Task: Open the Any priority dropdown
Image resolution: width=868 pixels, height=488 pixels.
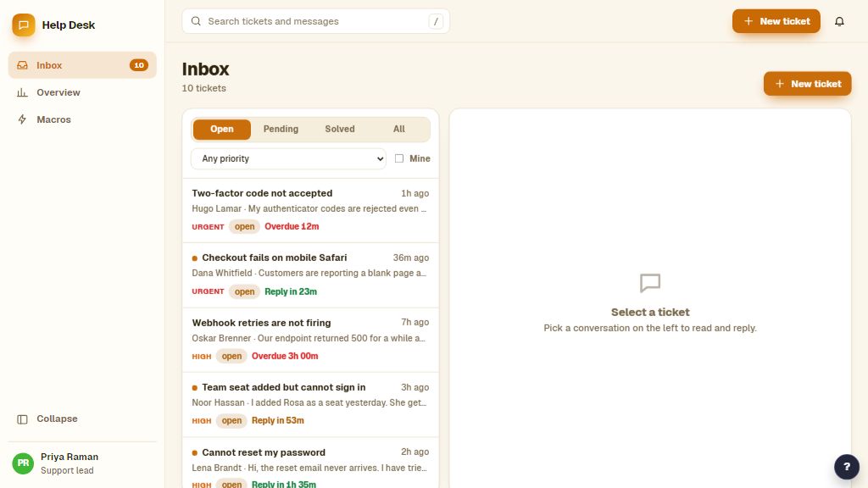Action: 288,158
